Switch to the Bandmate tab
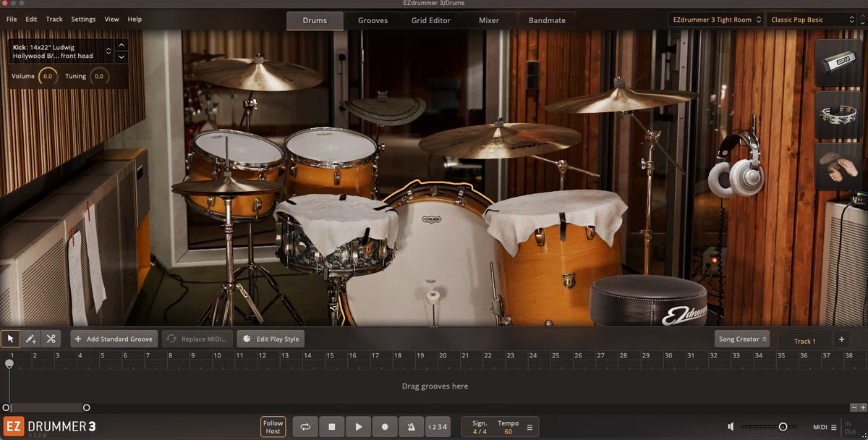 click(x=547, y=20)
